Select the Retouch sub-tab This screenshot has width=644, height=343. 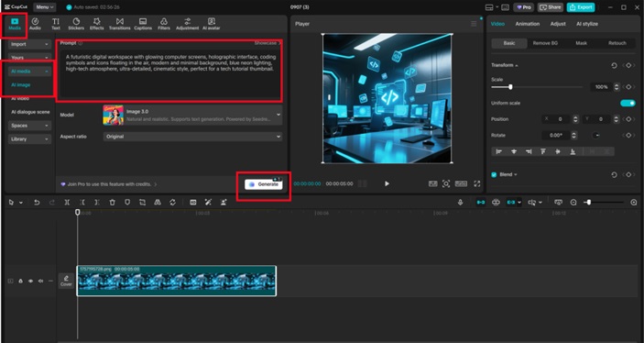[x=617, y=43]
